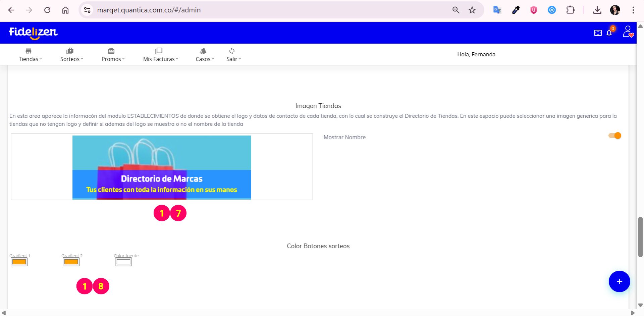Open browser downloads icon
The image size is (644, 318).
tap(597, 10)
